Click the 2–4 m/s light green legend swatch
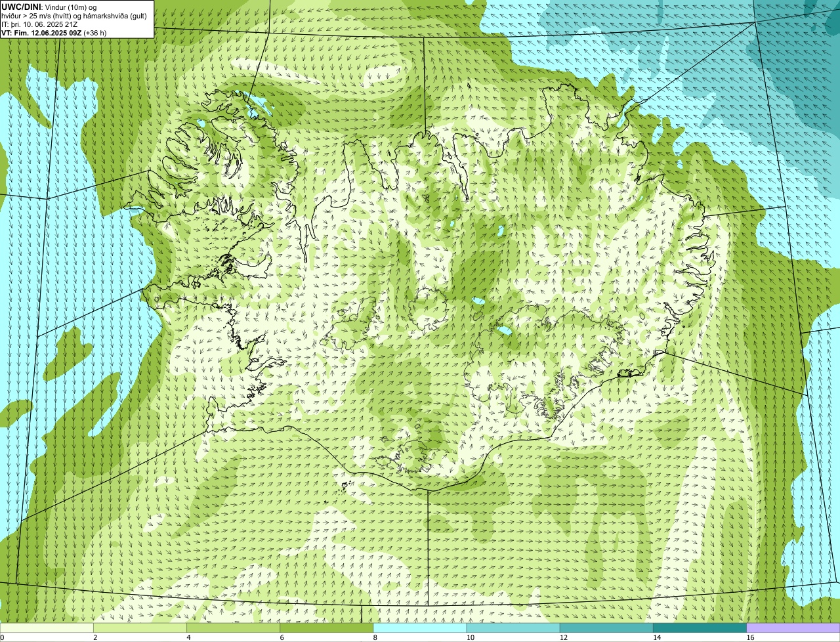 [140, 628]
